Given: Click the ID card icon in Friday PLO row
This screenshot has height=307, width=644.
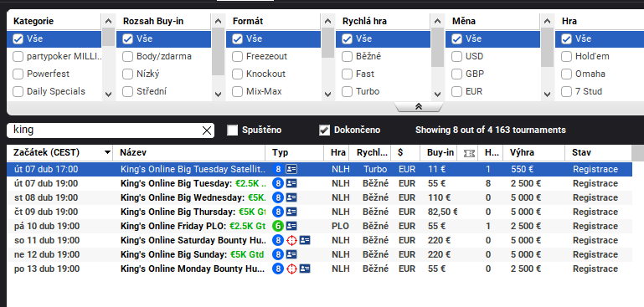Looking at the screenshot, I should (291, 226).
